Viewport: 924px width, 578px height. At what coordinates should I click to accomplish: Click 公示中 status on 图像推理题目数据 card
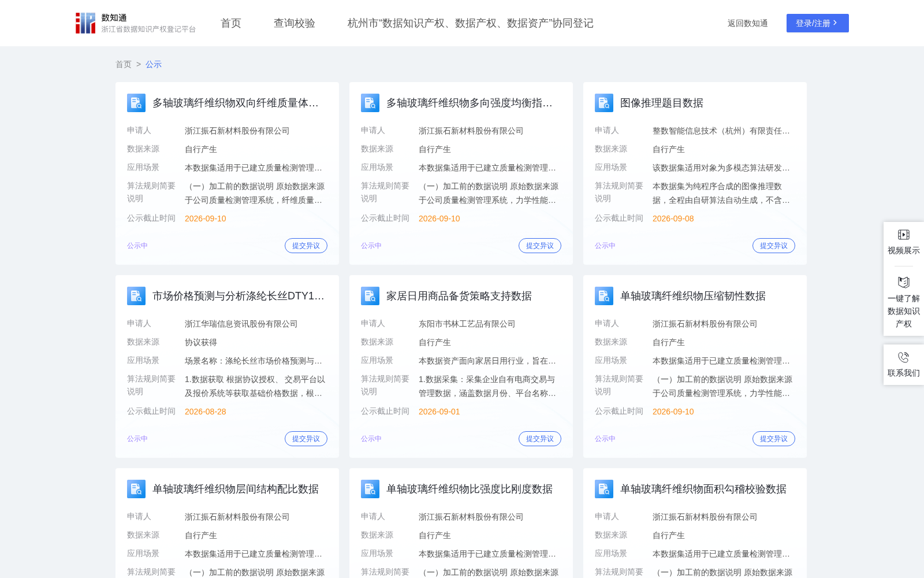click(x=605, y=246)
